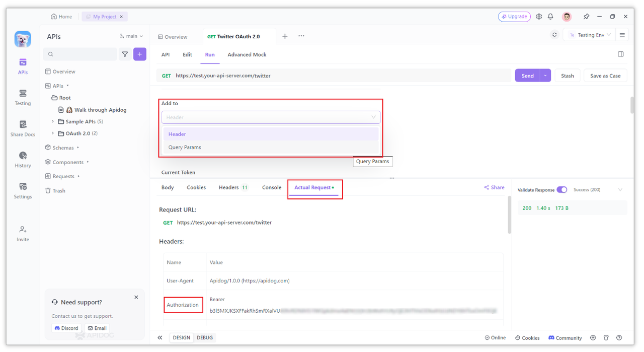Open notifications with the bell icon

tap(550, 17)
